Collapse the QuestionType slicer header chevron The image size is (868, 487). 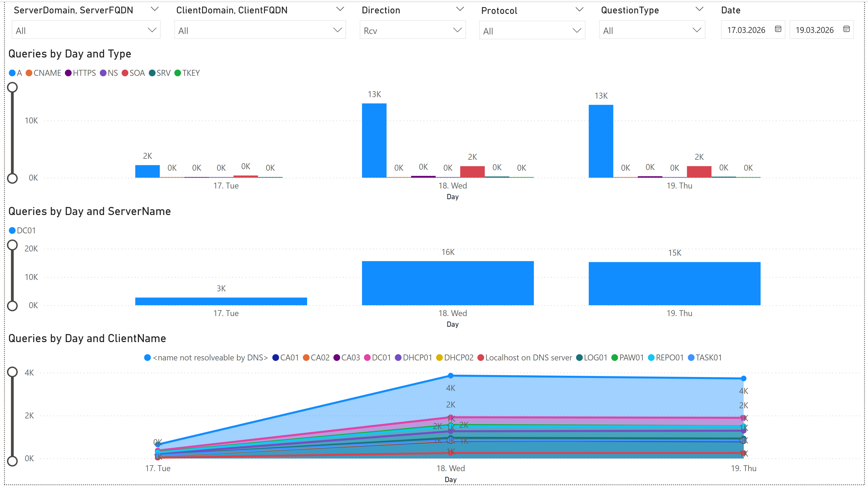point(699,9)
